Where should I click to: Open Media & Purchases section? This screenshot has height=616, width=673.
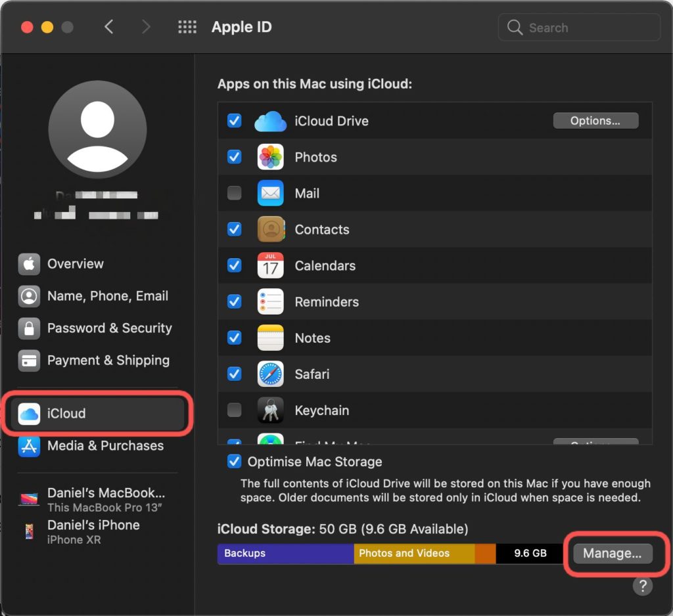click(x=97, y=446)
